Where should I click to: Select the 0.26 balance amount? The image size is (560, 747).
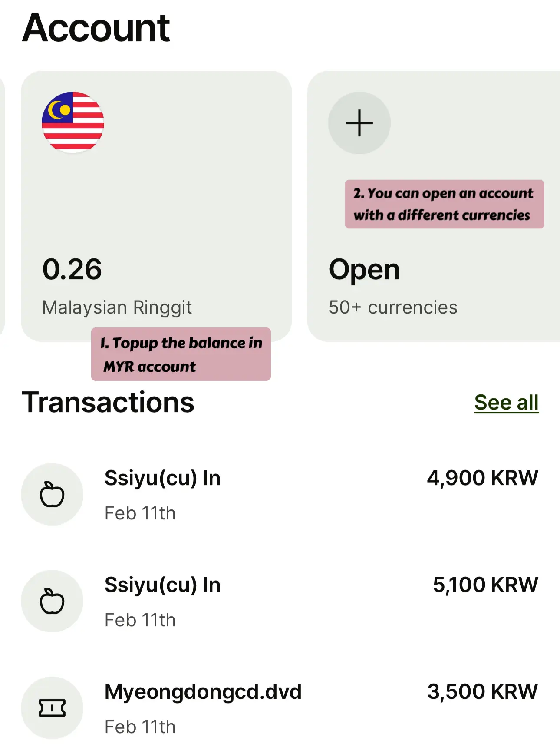pos(72,269)
